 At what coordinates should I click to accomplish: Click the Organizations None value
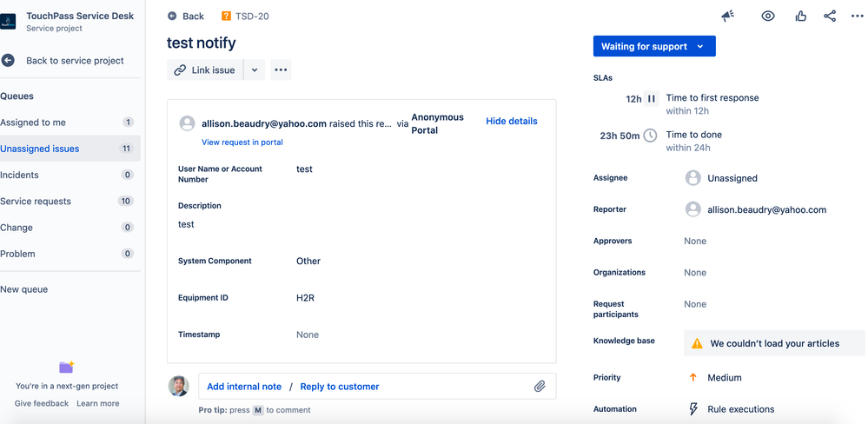coord(695,272)
